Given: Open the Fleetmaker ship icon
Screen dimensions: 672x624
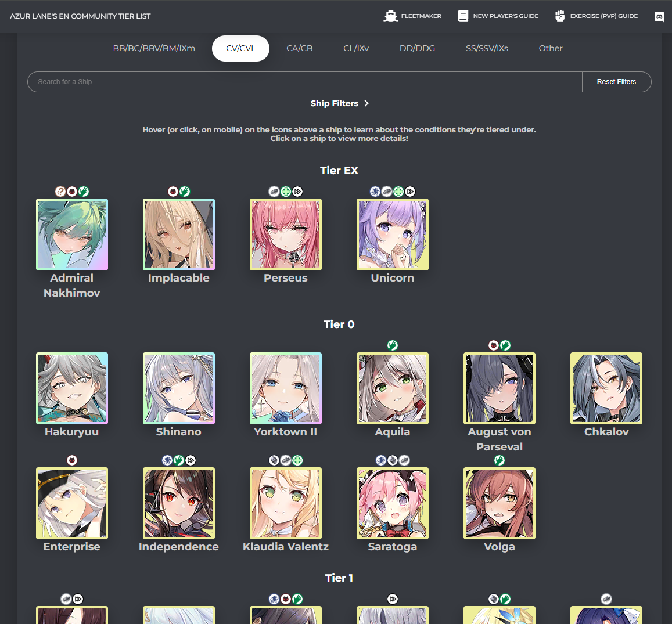Looking at the screenshot, I should [390, 16].
